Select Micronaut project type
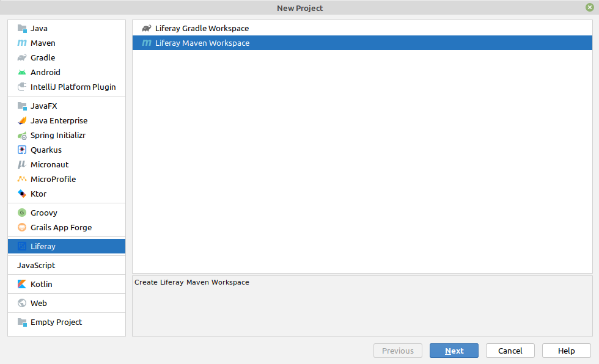599x364 pixels. click(67, 164)
